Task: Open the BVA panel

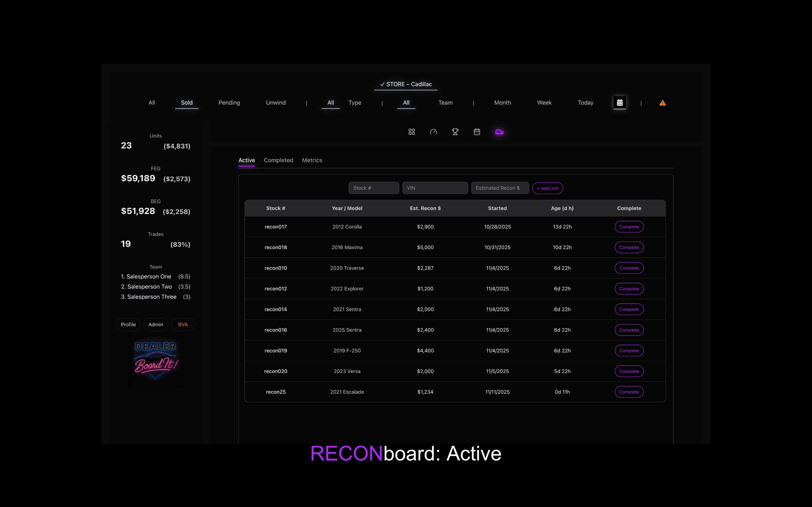Action: click(x=183, y=324)
